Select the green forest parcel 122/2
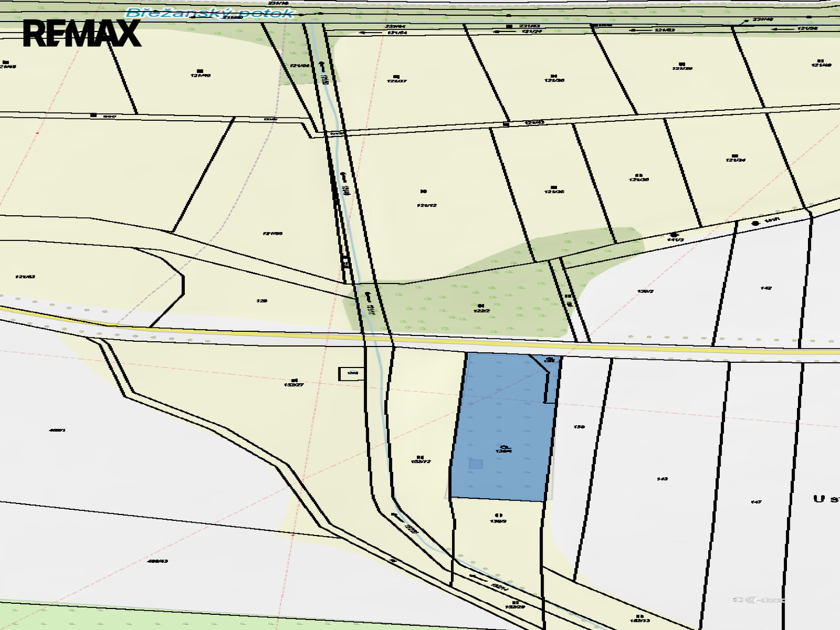Screen dimensions: 840x630 (481, 308)
